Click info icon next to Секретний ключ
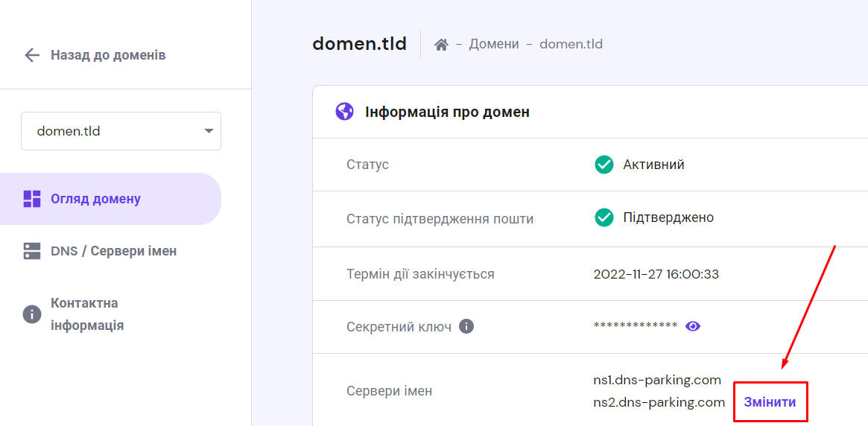Screen dimensions: 868x426 click(x=466, y=326)
